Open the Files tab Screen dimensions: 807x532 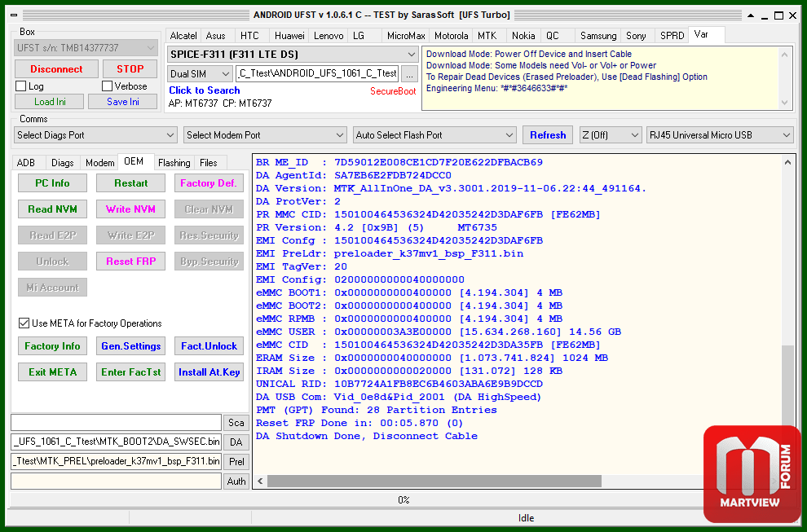click(x=209, y=163)
